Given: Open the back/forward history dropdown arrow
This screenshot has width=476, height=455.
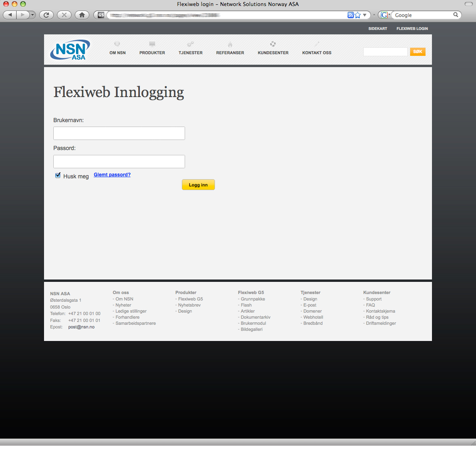Looking at the screenshot, I should 32,15.
